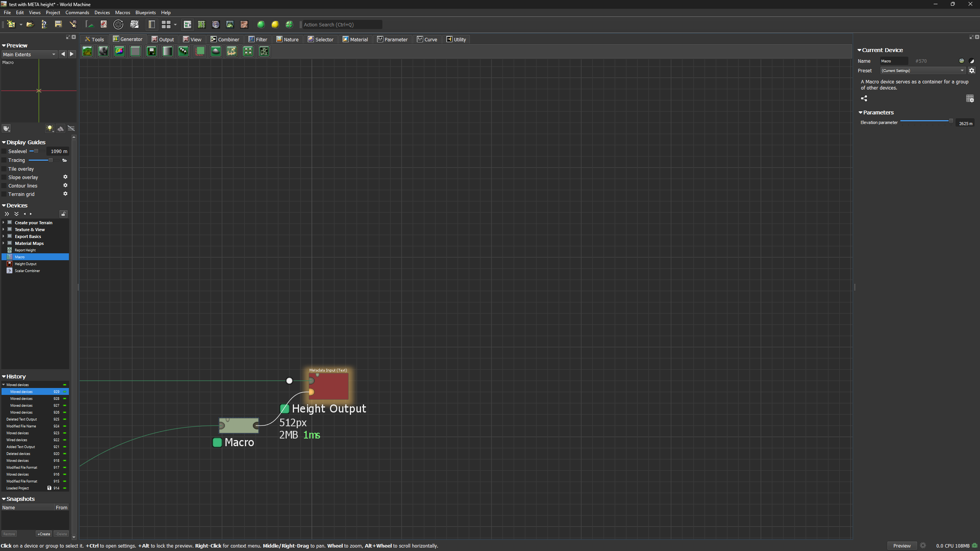
Task: Click the +Create snapshot button
Action: 44,534
